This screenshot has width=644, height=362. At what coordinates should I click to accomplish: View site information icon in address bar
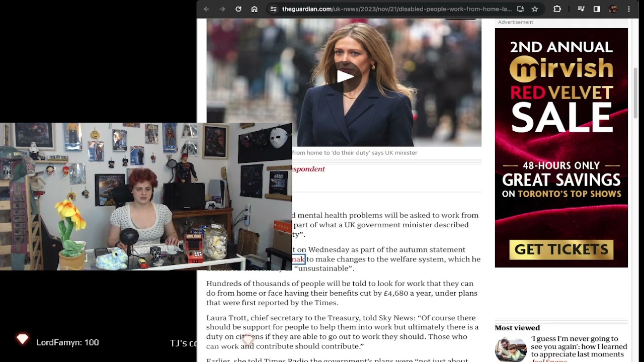[273, 9]
